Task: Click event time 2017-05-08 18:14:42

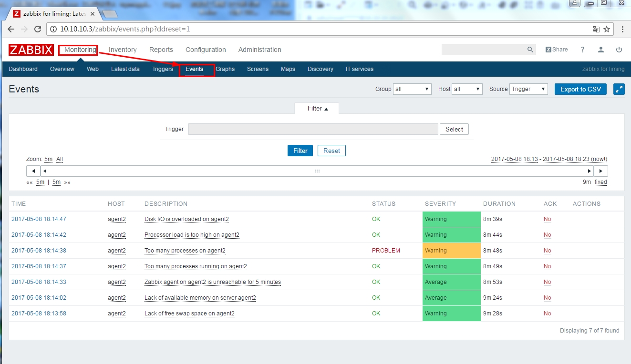Action: 39,235
